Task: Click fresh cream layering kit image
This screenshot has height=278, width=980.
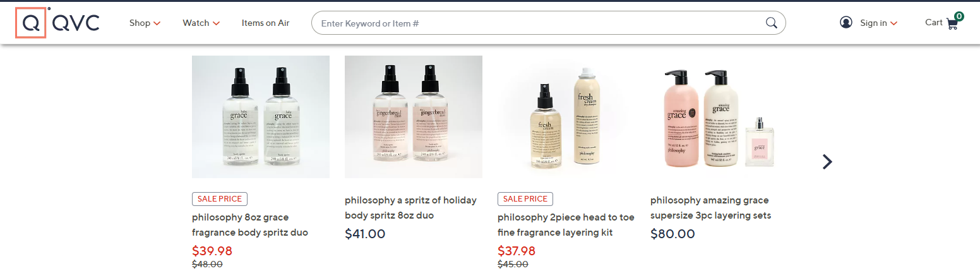Action: click(x=566, y=117)
